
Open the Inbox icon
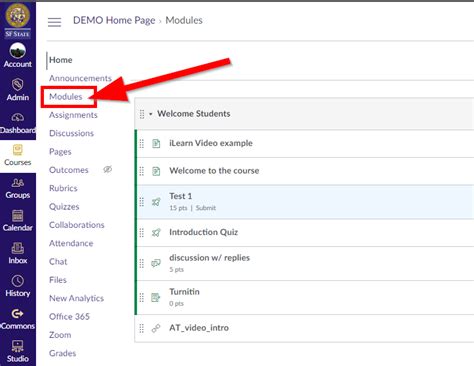point(18,248)
